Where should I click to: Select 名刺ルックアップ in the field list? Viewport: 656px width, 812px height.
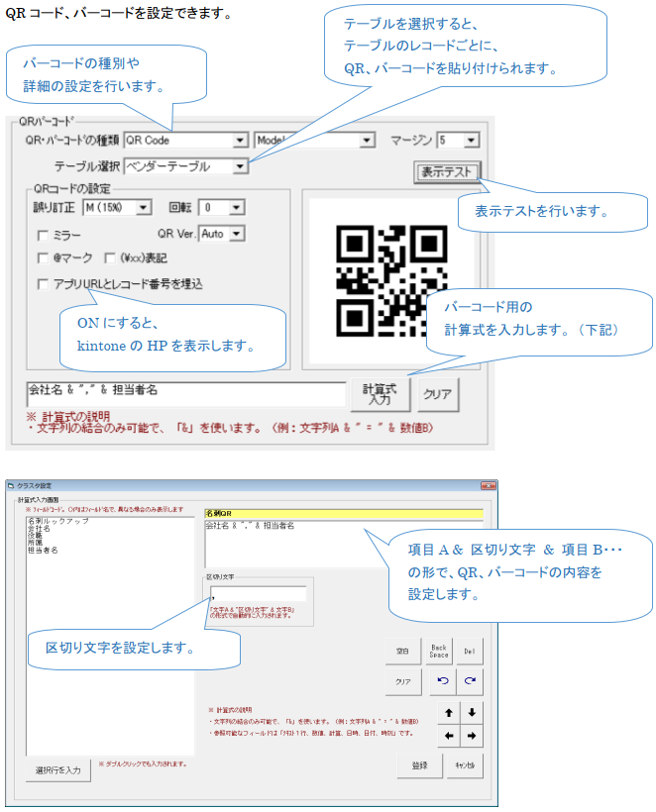tap(58, 521)
